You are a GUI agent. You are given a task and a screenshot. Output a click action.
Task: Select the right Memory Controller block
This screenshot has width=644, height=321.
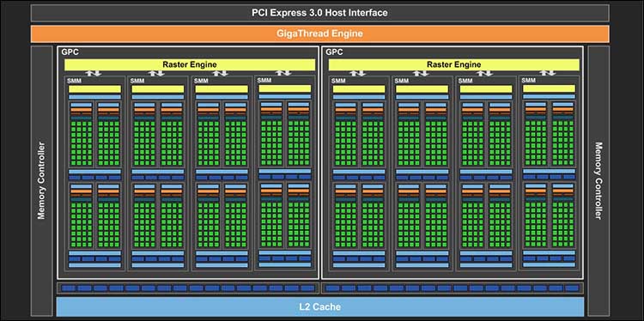(598, 180)
